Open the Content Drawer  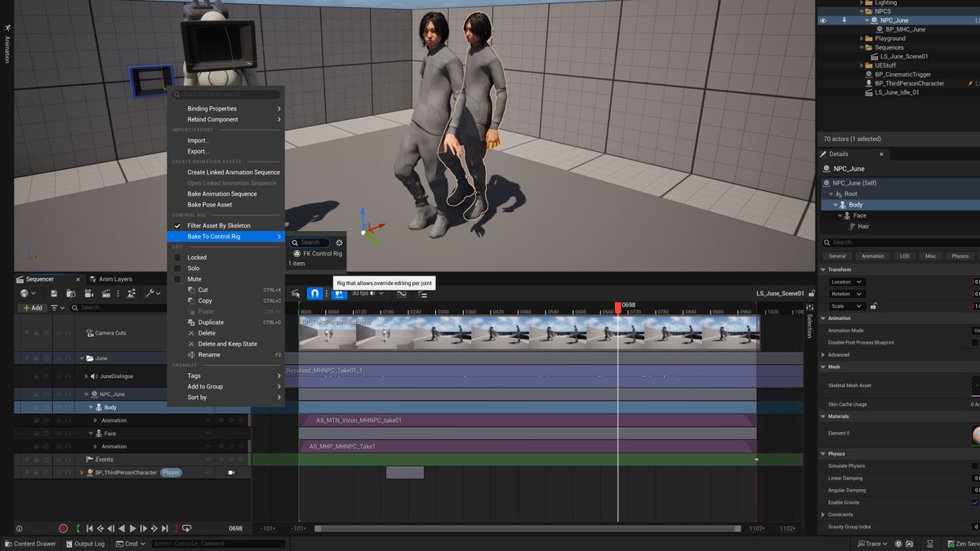(30, 544)
